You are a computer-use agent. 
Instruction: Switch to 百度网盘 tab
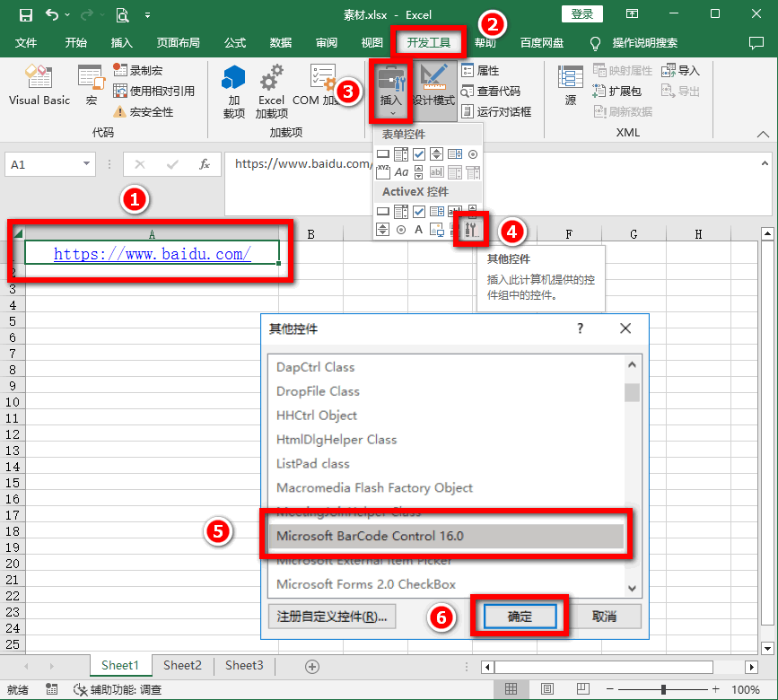(x=542, y=43)
